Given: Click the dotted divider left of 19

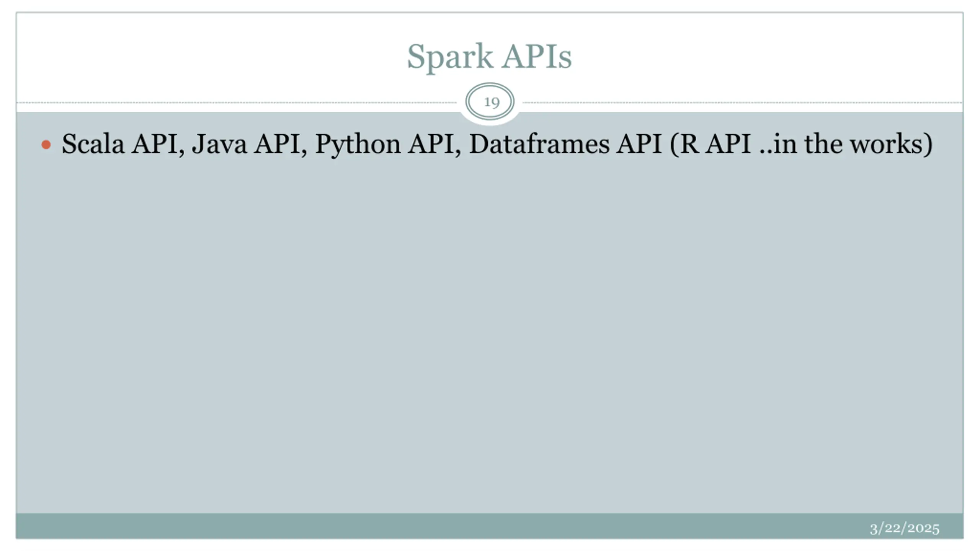Looking at the screenshot, I should point(237,103).
